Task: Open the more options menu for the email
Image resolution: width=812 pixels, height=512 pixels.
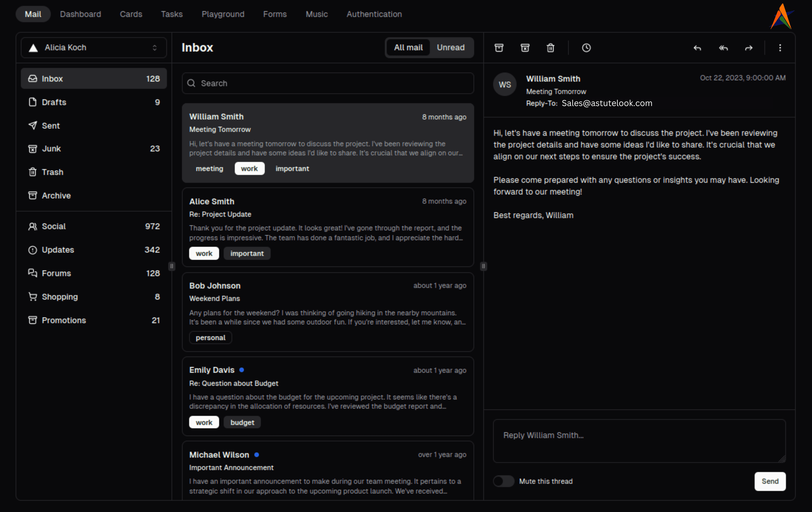Action: [x=780, y=48]
